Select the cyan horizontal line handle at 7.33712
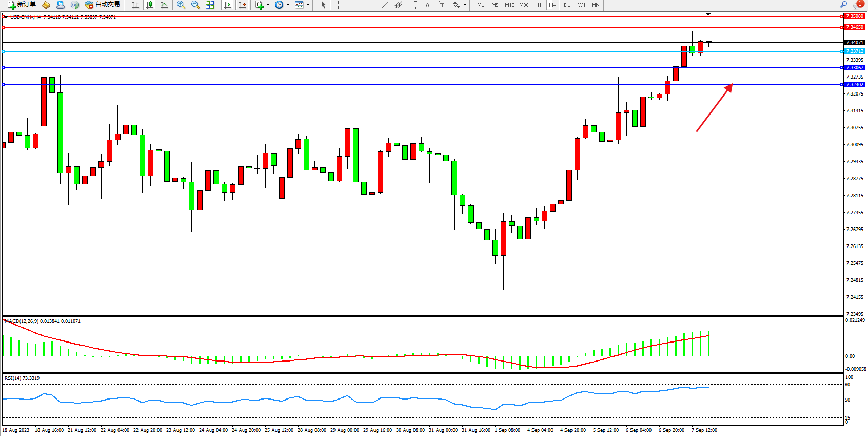The width and height of the screenshot is (868, 437). click(4, 51)
